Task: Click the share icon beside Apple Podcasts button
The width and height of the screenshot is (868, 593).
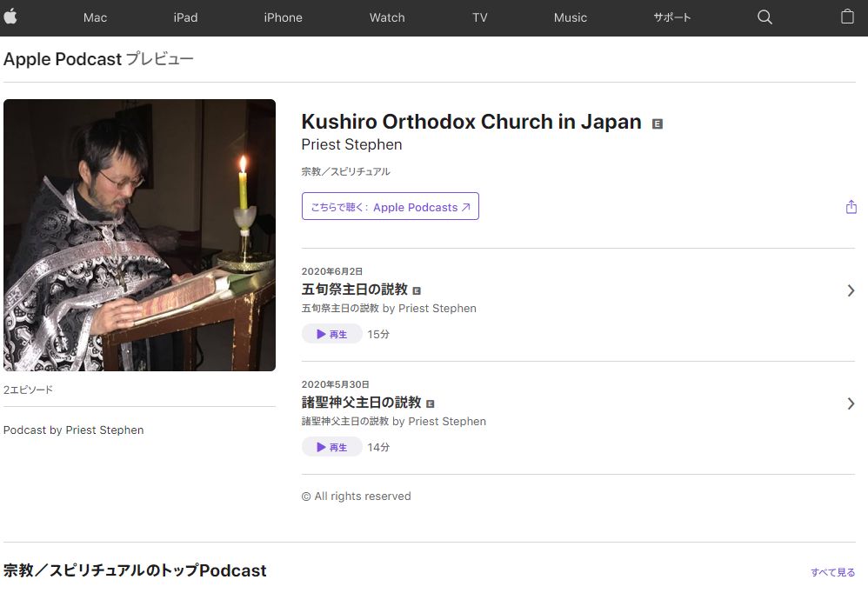Action: click(x=851, y=207)
